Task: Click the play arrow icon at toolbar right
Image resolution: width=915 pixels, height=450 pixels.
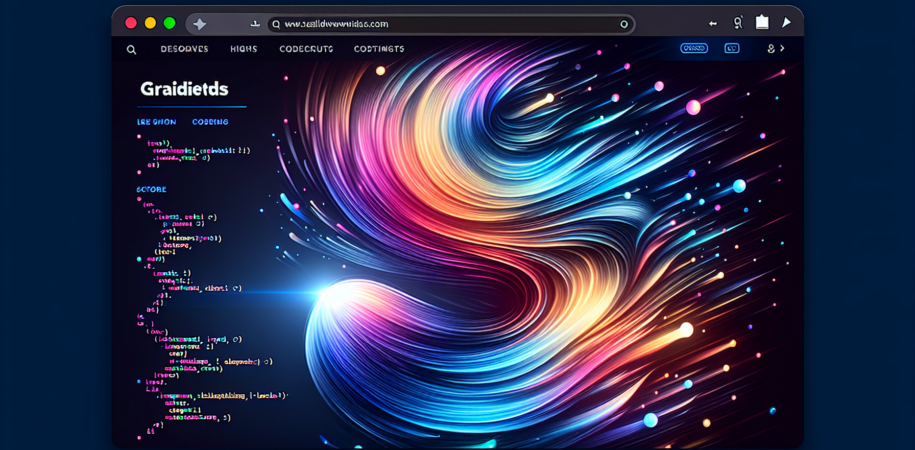Action: [787, 22]
